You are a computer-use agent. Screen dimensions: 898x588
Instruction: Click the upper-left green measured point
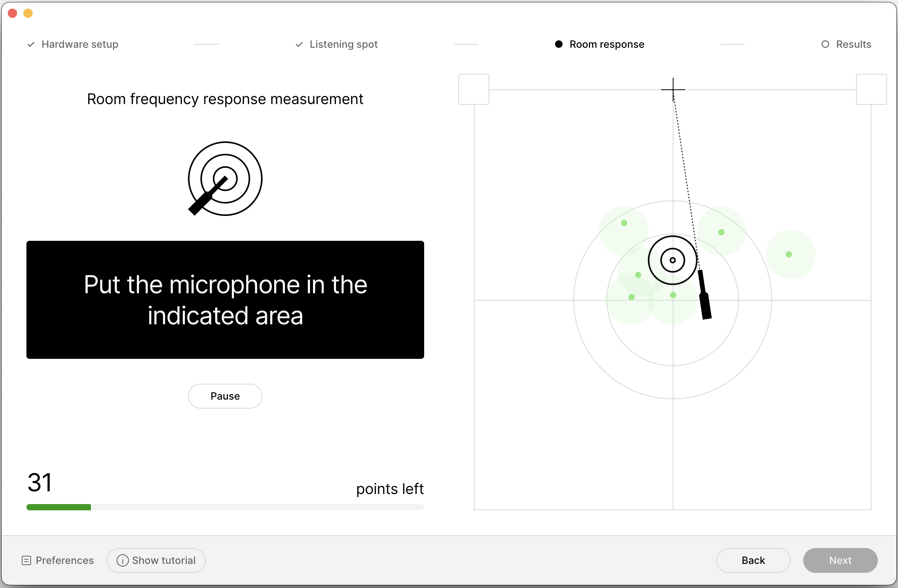coord(624,223)
